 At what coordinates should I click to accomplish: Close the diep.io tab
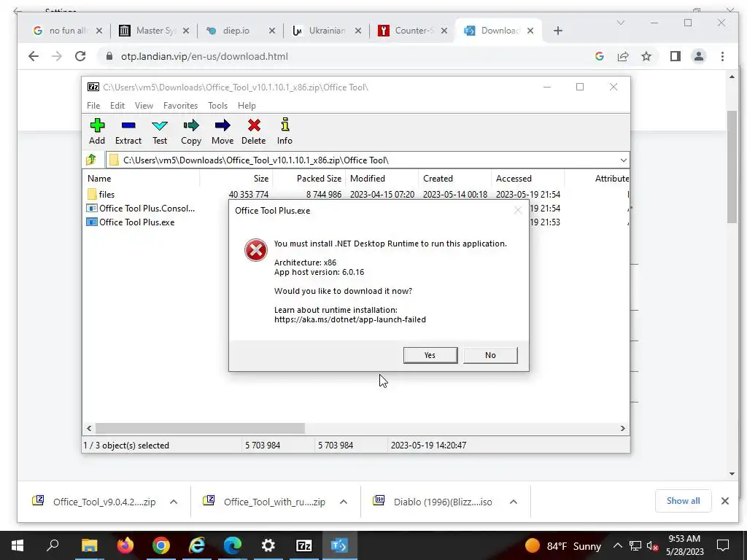272,31
